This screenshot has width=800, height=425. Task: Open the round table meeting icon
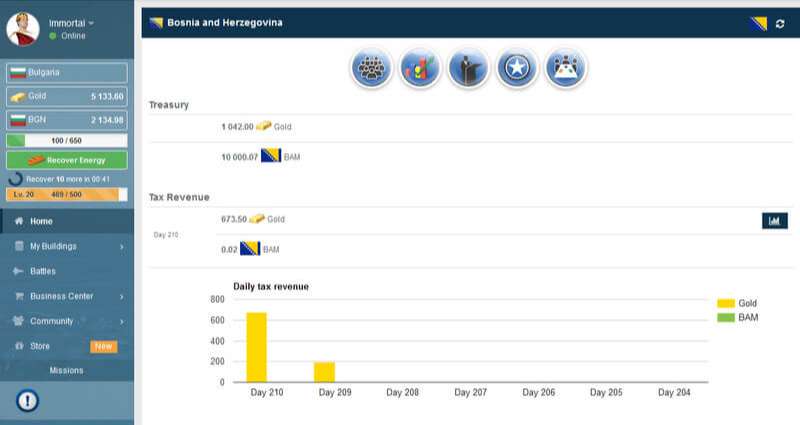pos(566,67)
